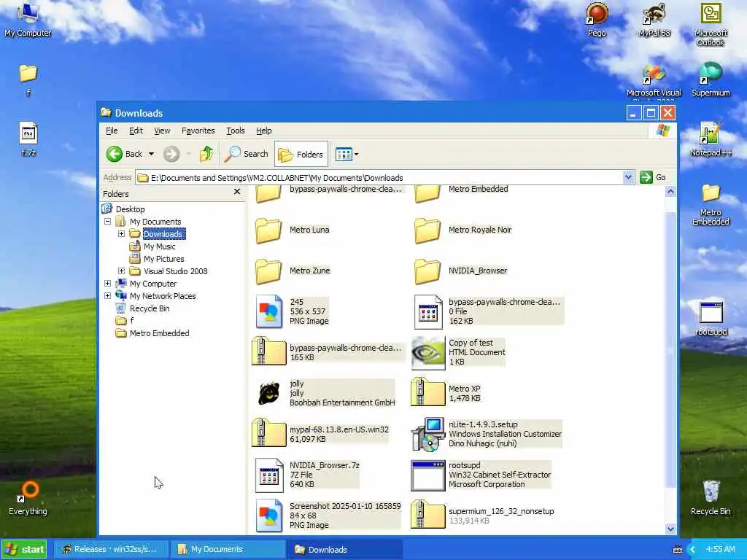Select Metro Embedded in the folder tree

[x=159, y=332]
